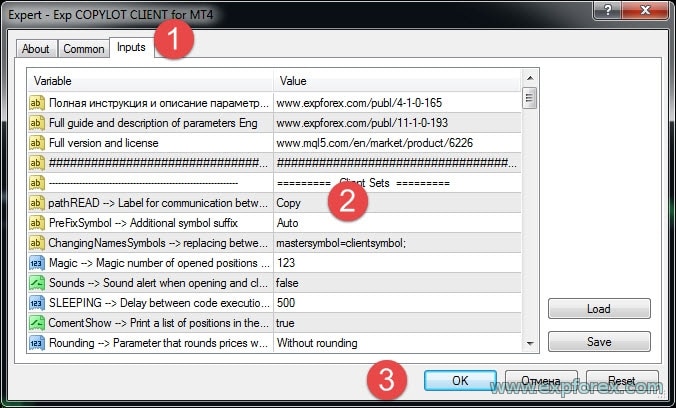The image size is (676, 408).
Task: Click 'Sounds --> Sound alert' variable text
Action: [x=158, y=283]
